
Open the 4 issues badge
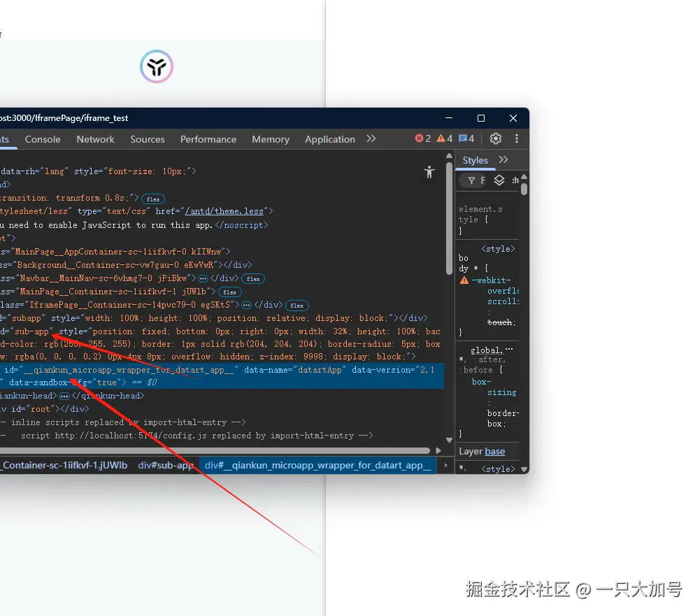(466, 139)
